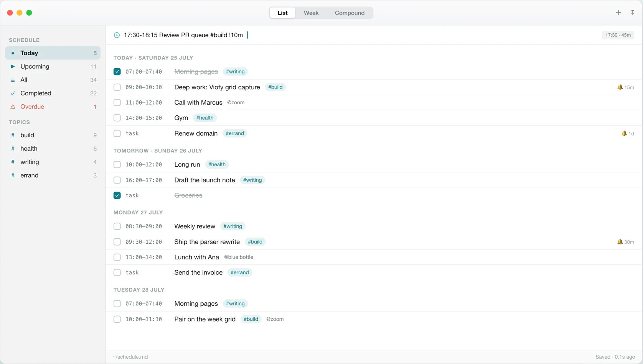Check off Deep work: Viofy grid capture
This screenshot has height=364, width=643.
click(117, 87)
